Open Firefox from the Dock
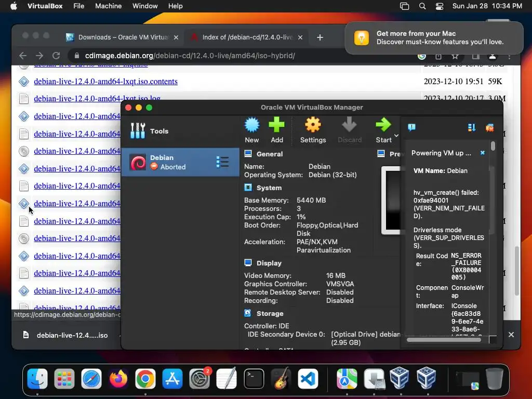The width and height of the screenshot is (532, 399). pyautogui.click(x=118, y=379)
